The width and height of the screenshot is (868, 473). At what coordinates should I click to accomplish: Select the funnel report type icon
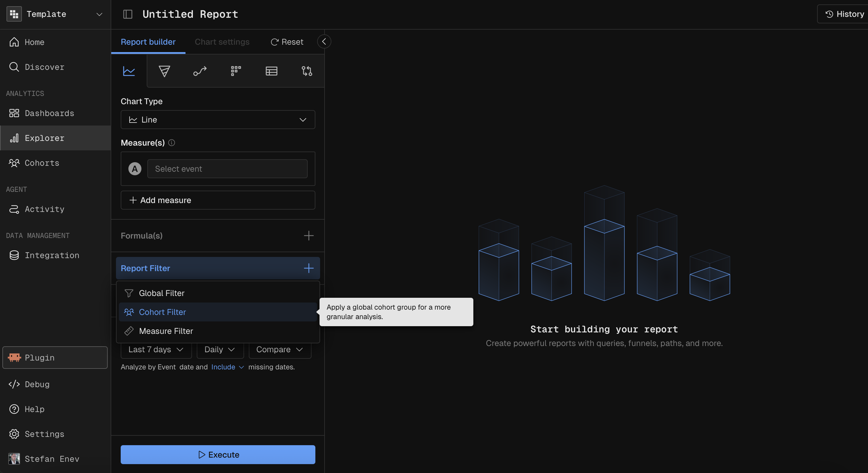[164, 71]
